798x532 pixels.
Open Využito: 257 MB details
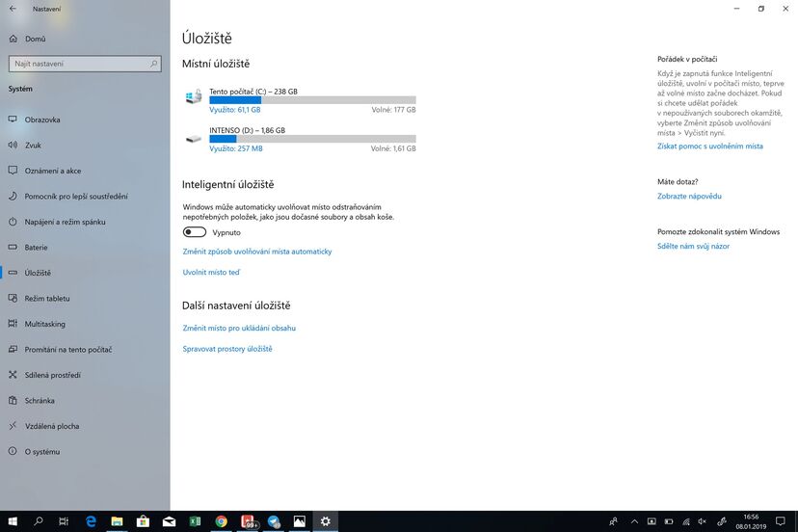click(235, 148)
